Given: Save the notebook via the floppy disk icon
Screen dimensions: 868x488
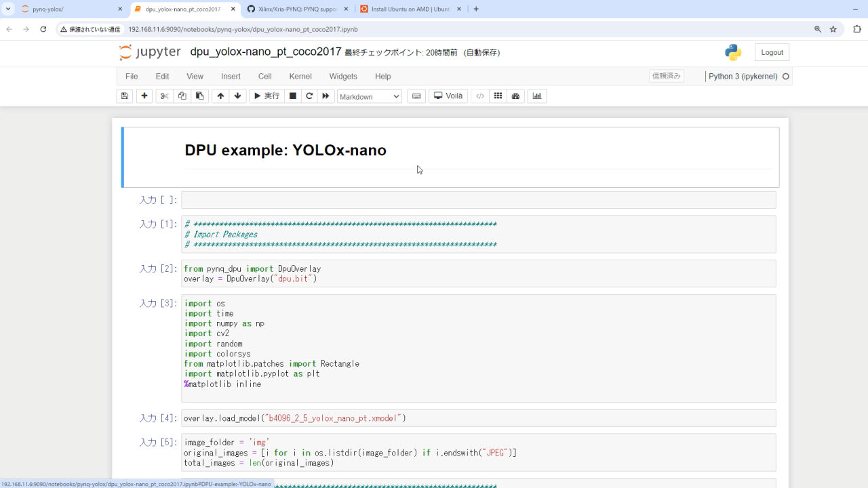Looking at the screenshot, I should coord(125,96).
